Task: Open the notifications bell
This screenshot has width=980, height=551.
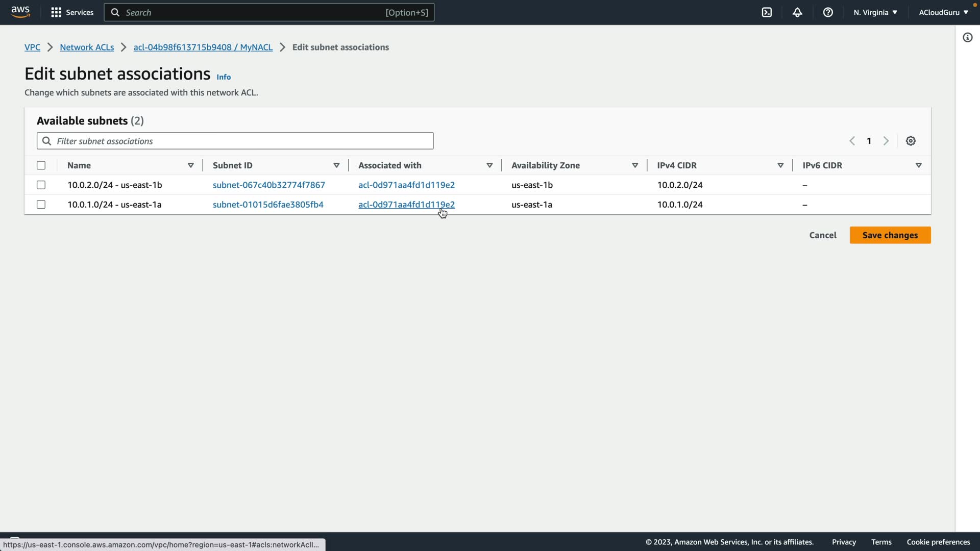Action: click(797, 12)
